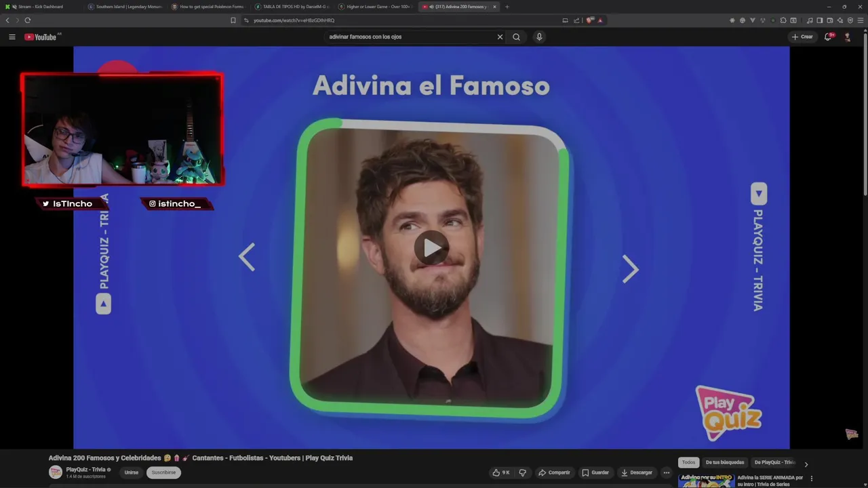Toggle the browser sidebar panel
This screenshot has height=488, width=868.
tap(820, 20)
